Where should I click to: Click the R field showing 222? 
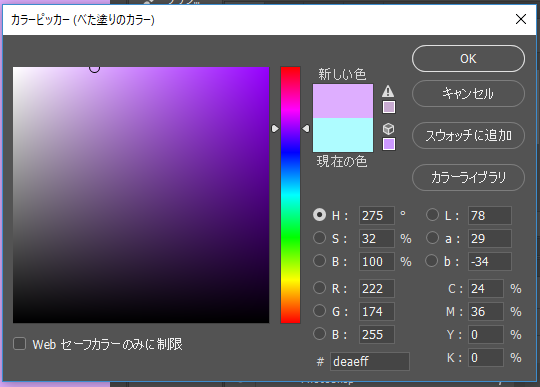[376, 289]
